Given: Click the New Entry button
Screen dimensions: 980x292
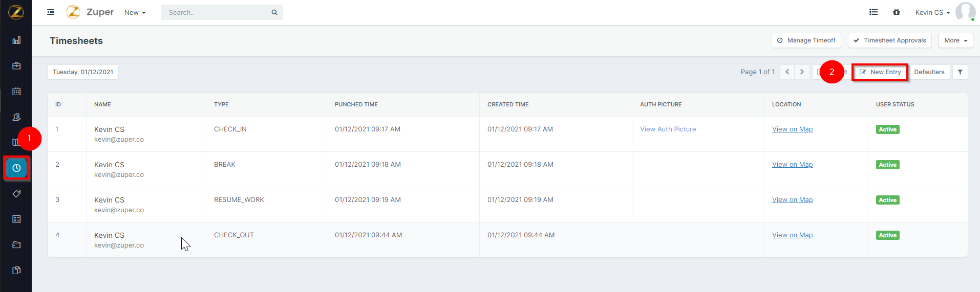Looking at the screenshot, I should [880, 72].
